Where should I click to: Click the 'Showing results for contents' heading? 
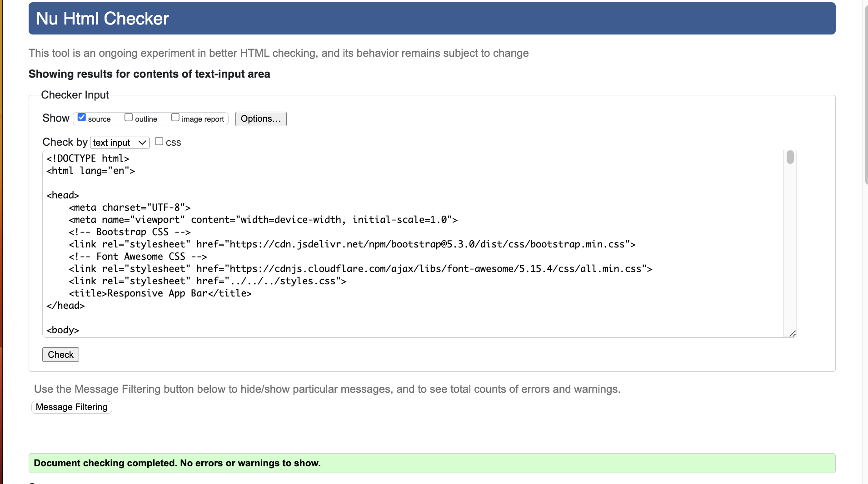149,74
